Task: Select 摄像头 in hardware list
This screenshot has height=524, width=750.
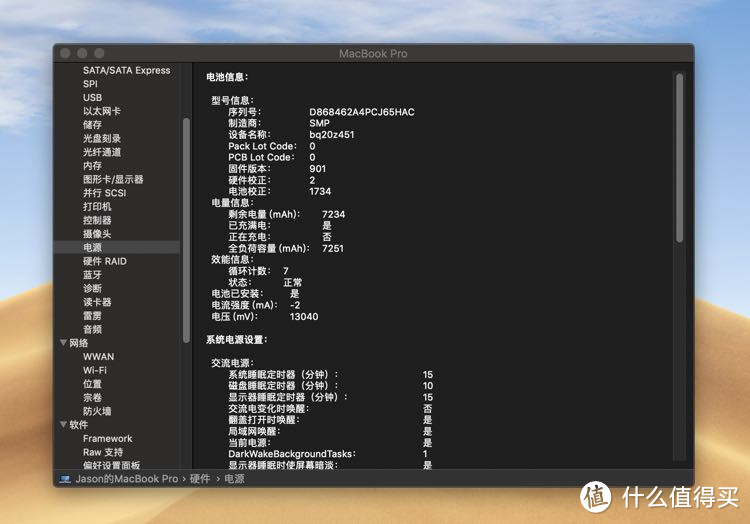Action: point(97,234)
